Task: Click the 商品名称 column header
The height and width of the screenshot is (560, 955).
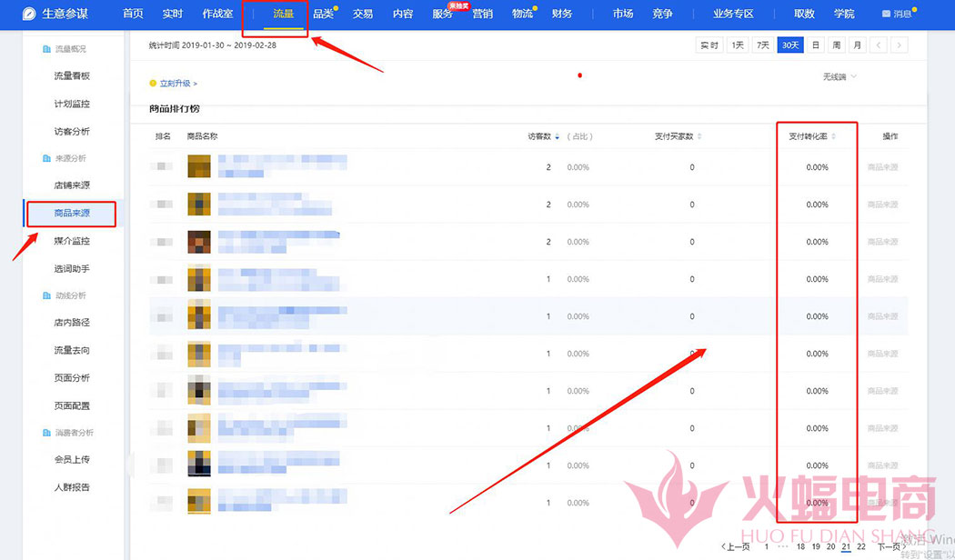Action: pyautogui.click(x=202, y=136)
